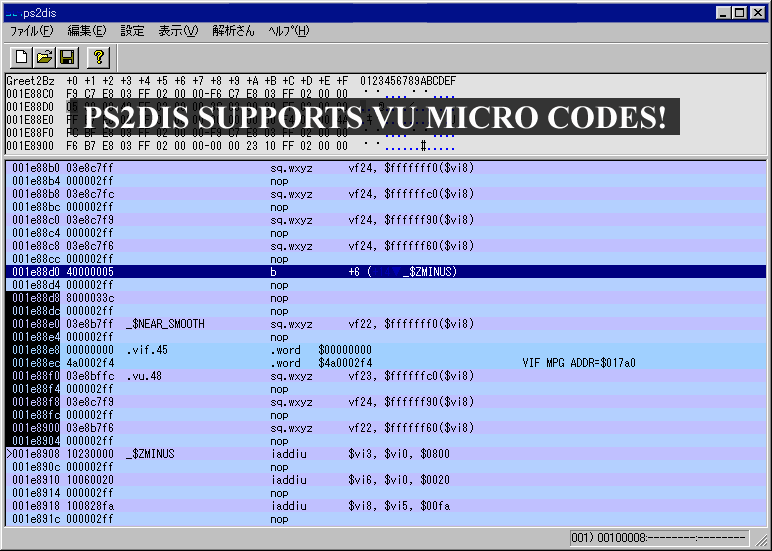The height and width of the screenshot is (551, 772).
Task: Open the 表示(V) menu
Action: coord(178,31)
